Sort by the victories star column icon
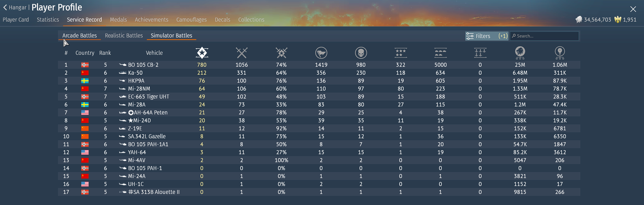644x205 pixels. [202, 53]
